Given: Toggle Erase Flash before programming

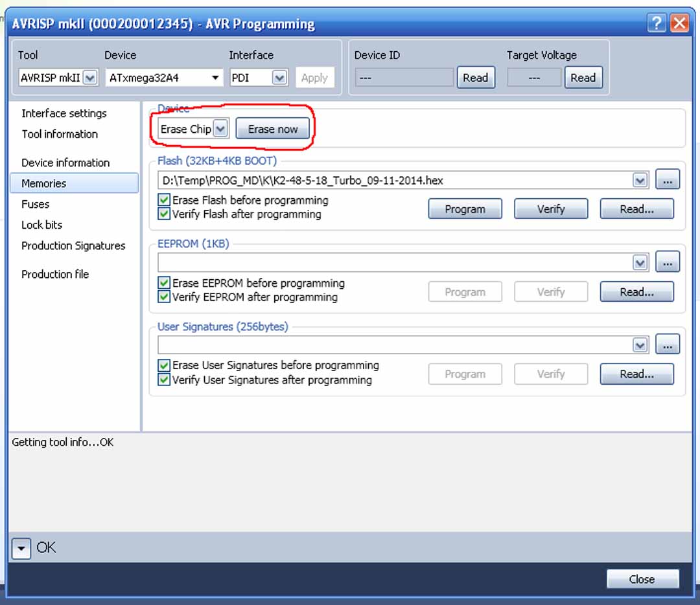Looking at the screenshot, I should (164, 200).
